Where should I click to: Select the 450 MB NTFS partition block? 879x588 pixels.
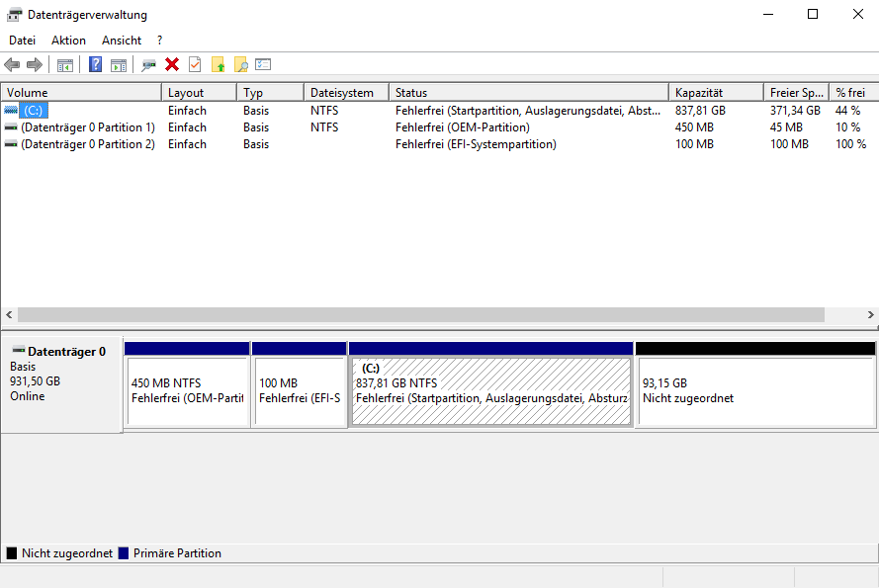187,385
